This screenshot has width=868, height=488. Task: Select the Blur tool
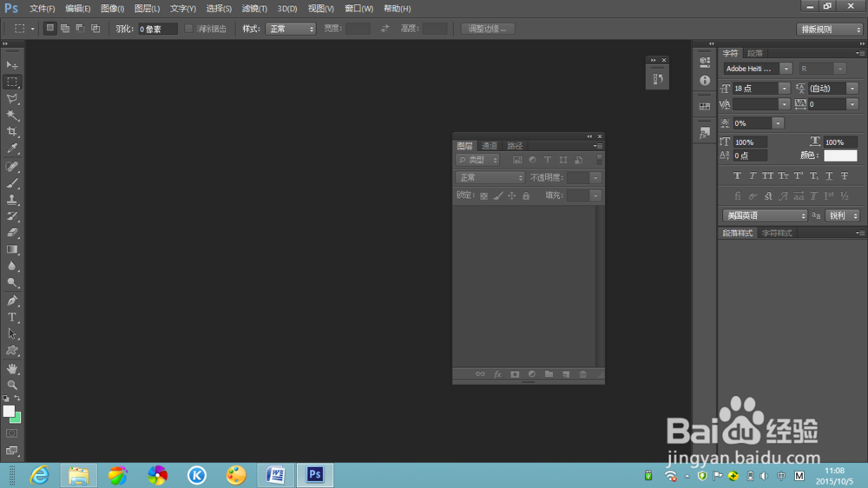[x=12, y=266]
